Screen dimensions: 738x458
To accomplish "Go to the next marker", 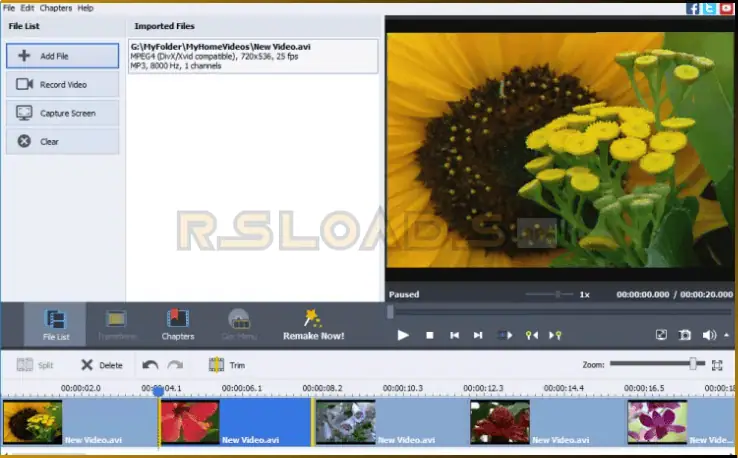I will [558, 335].
